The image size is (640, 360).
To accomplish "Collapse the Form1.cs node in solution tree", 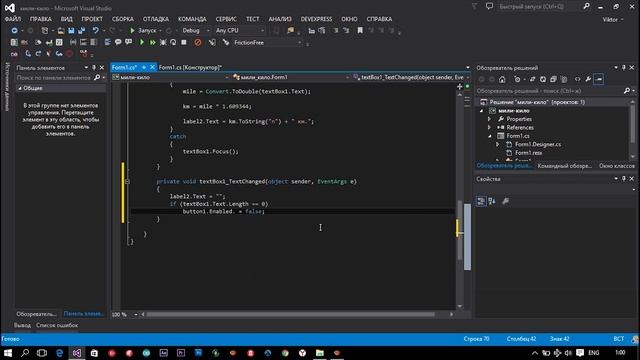I will pos(489,136).
